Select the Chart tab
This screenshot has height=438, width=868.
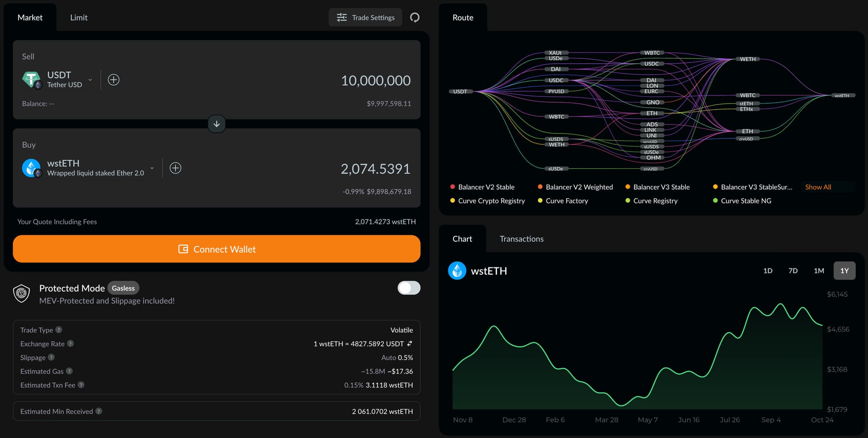pos(462,239)
